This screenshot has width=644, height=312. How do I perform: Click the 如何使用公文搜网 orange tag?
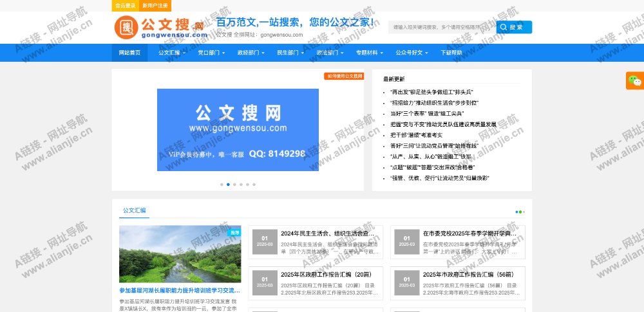click(x=344, y=76)
